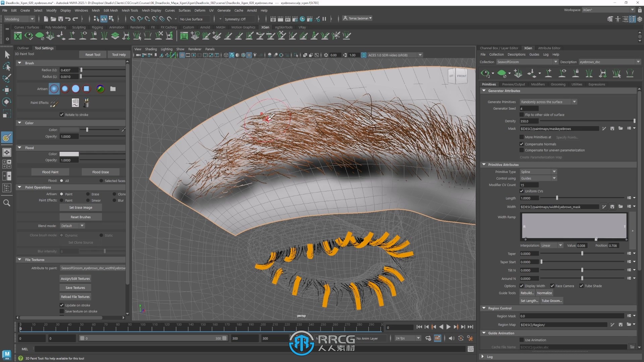Toggle Rotate to stroke checkbox

(x=62, y=115)
